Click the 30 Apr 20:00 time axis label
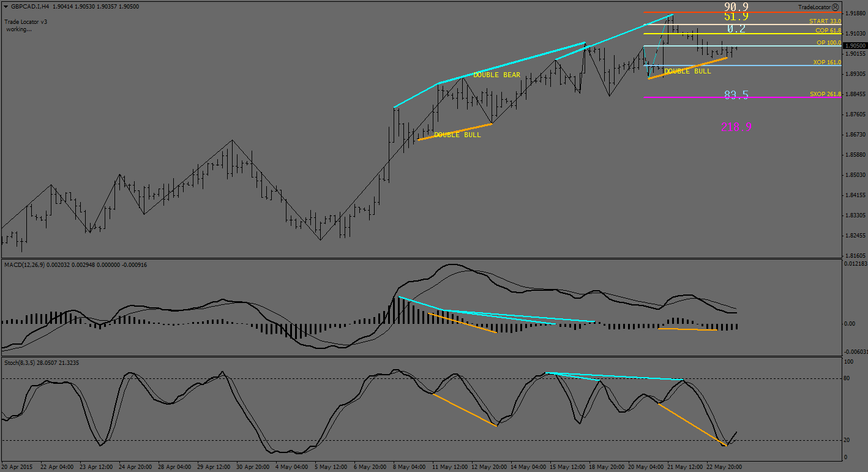This screenshot has width=868, height=472. (x=251, y=466)
